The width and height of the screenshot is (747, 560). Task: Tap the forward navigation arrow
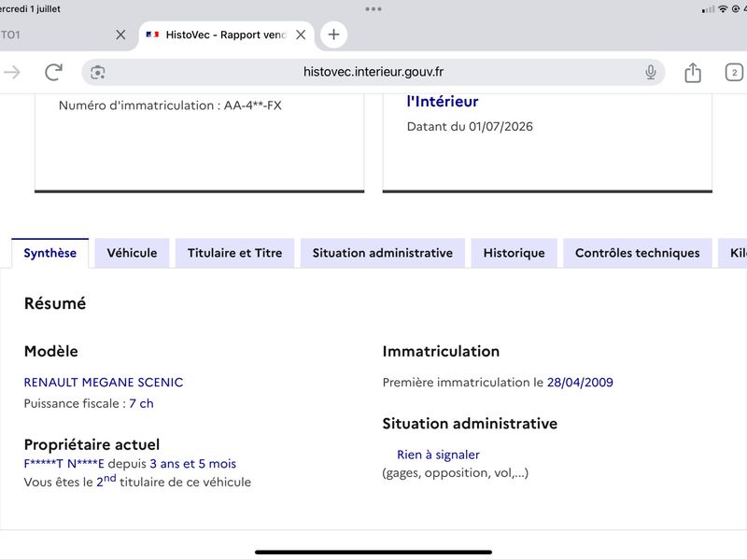click(12, 73)
